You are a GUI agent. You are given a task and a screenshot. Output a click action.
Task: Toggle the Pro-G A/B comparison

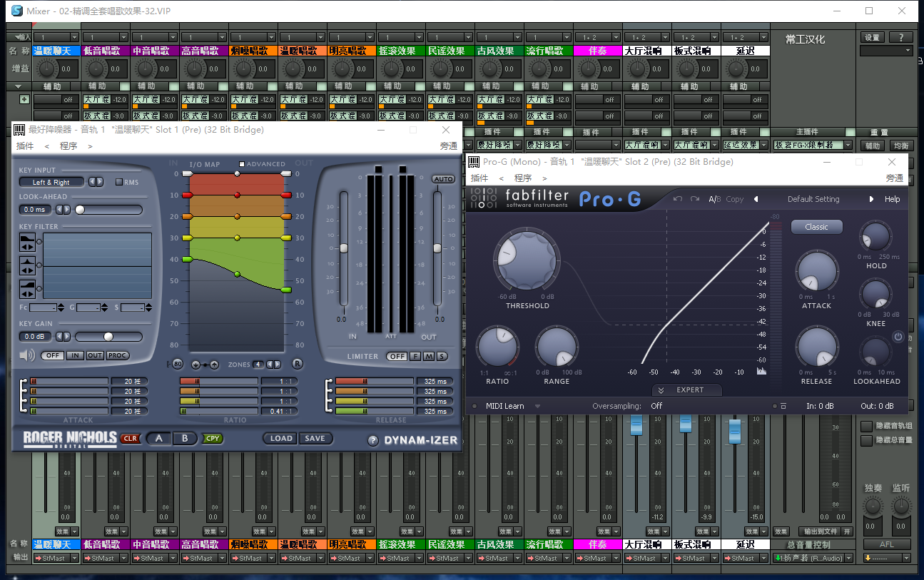click(714, 199)
